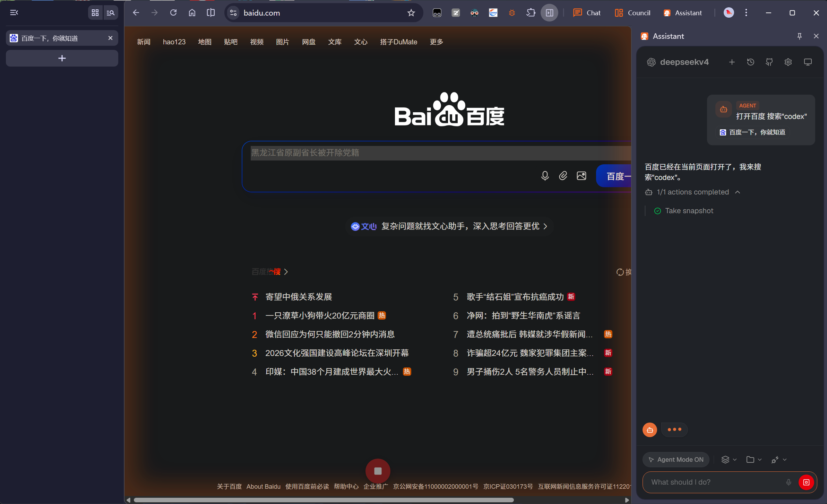Open the folder dropdown in Assistant
Image resolution: width=827 pixels, height=504 pixels.
pos(754,460)
